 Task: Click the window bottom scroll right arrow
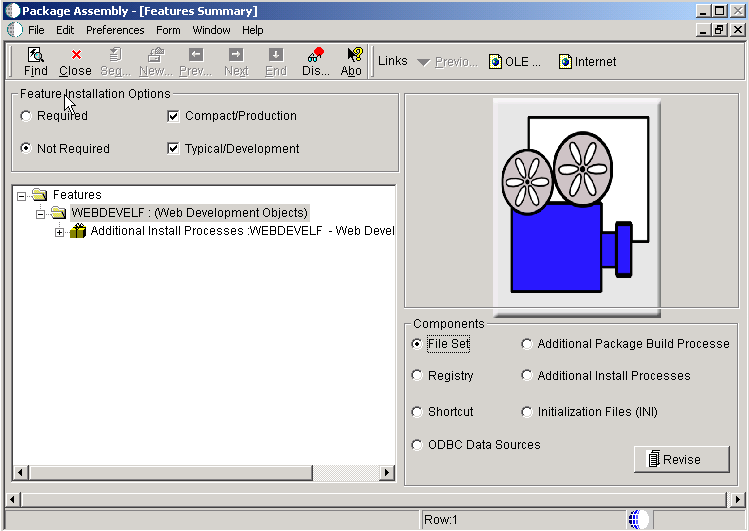pos(738,500)
